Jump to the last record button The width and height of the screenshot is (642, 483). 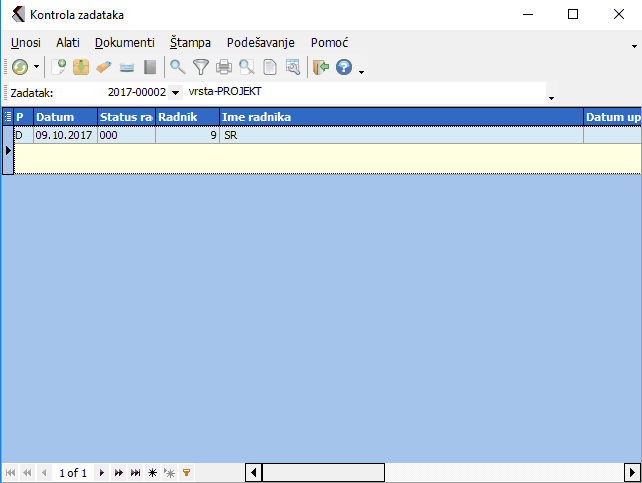tap(135, 472)
